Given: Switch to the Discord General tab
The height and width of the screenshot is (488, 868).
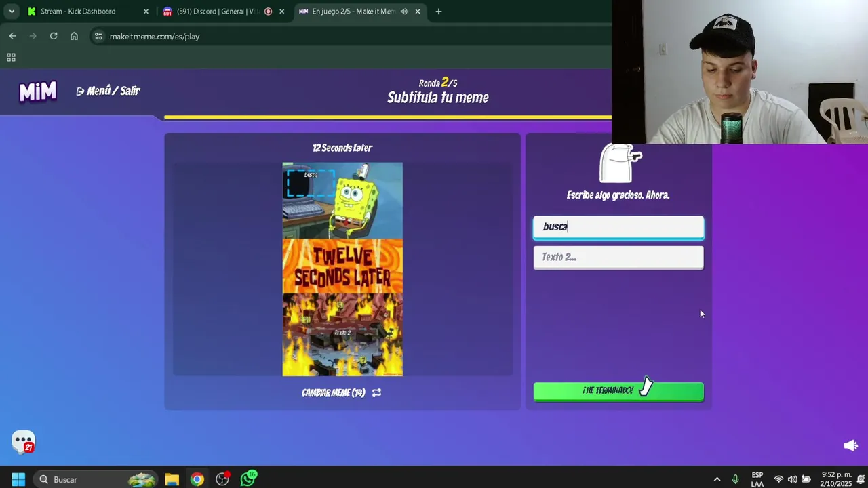Looking at the screenshot, I should tap(218, 12).
